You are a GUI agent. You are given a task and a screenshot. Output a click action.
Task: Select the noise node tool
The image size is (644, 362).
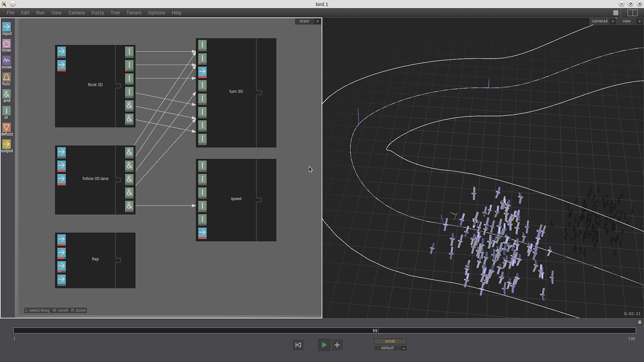click(x=6, y=60)
